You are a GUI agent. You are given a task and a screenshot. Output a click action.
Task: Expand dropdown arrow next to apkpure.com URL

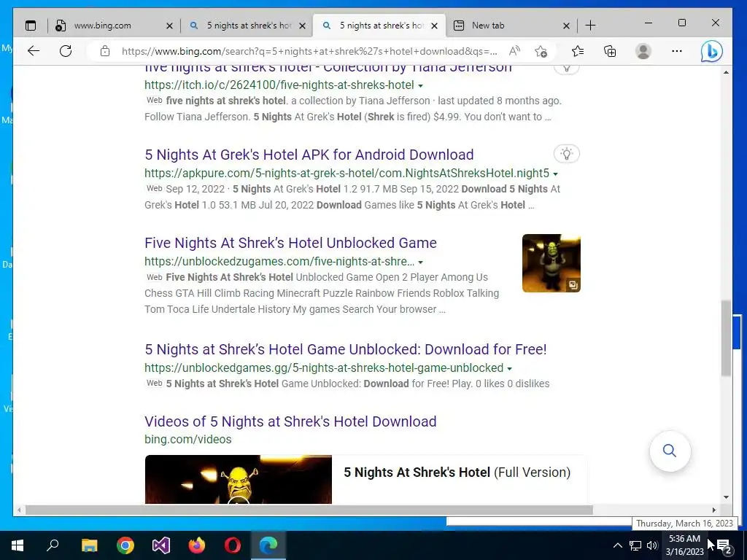click(555, 174)
